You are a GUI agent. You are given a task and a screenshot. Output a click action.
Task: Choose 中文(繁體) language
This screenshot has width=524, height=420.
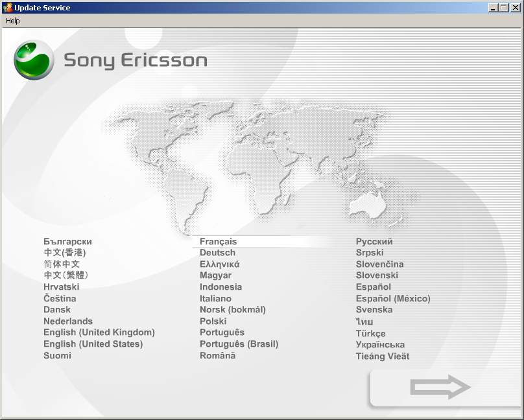[66, 275]
